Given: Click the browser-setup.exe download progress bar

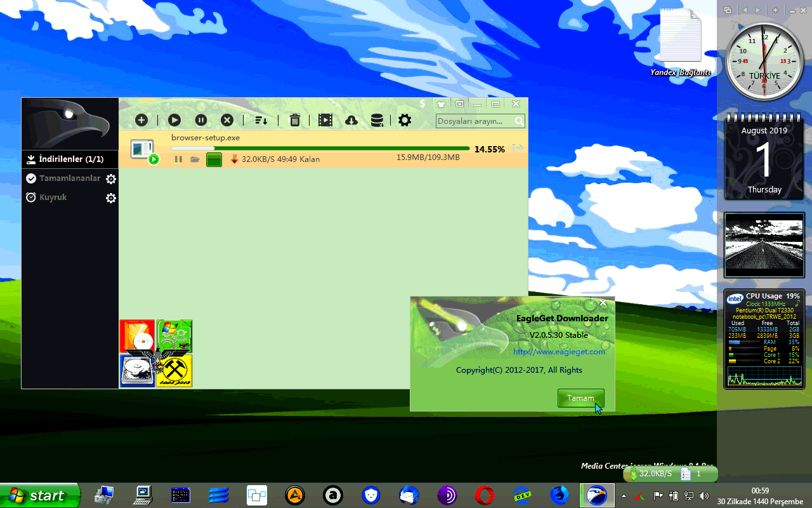Looking at the screenshot, I should point(320,149).
